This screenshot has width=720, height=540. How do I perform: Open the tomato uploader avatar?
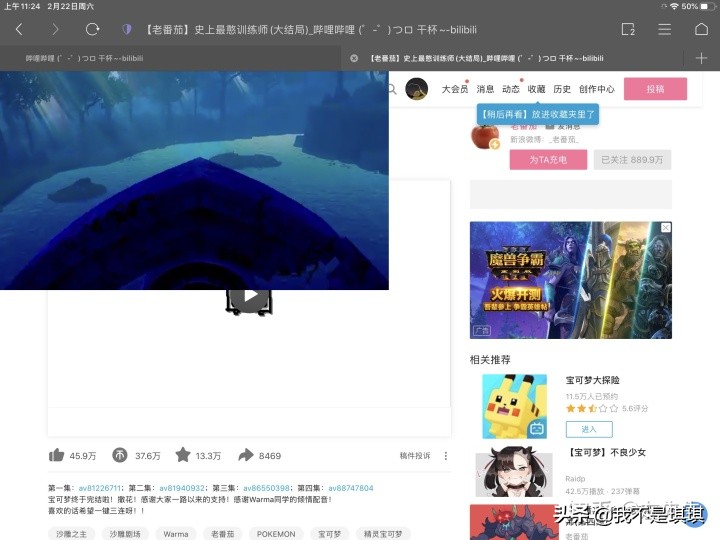pos(485,136)
